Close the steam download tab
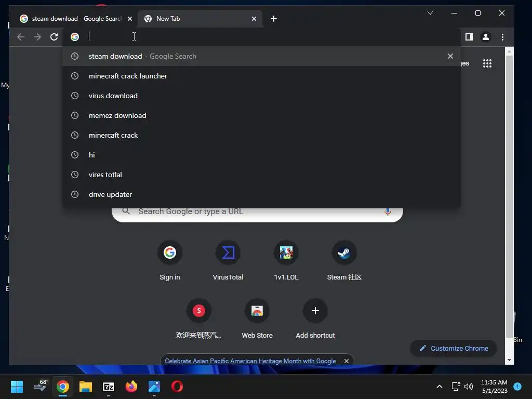Viewport: 532px width, 399px height. coord(129,19)
